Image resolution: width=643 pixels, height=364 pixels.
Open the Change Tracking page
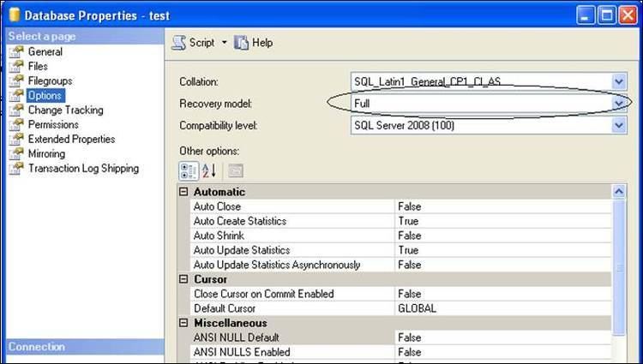tap(66, 110)
